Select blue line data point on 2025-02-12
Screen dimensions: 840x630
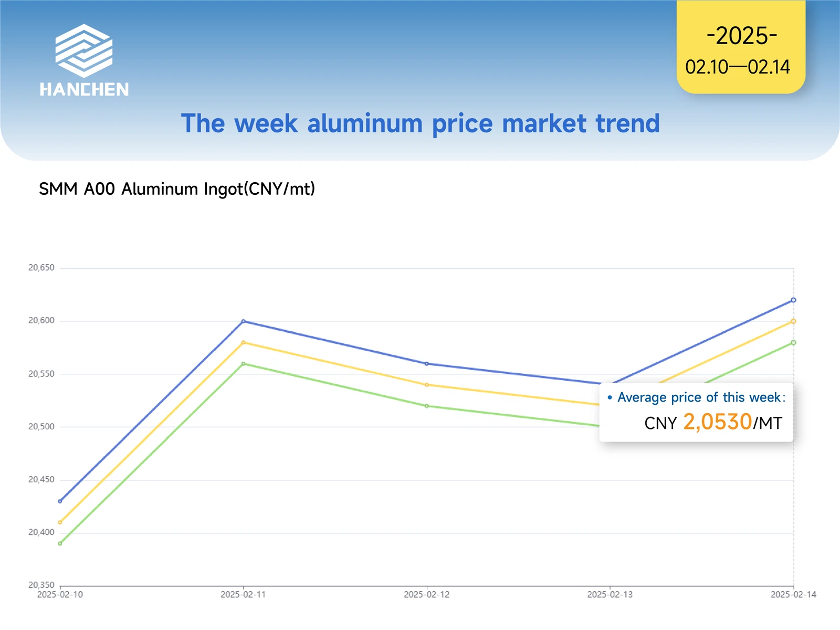(x=427, y=363)
